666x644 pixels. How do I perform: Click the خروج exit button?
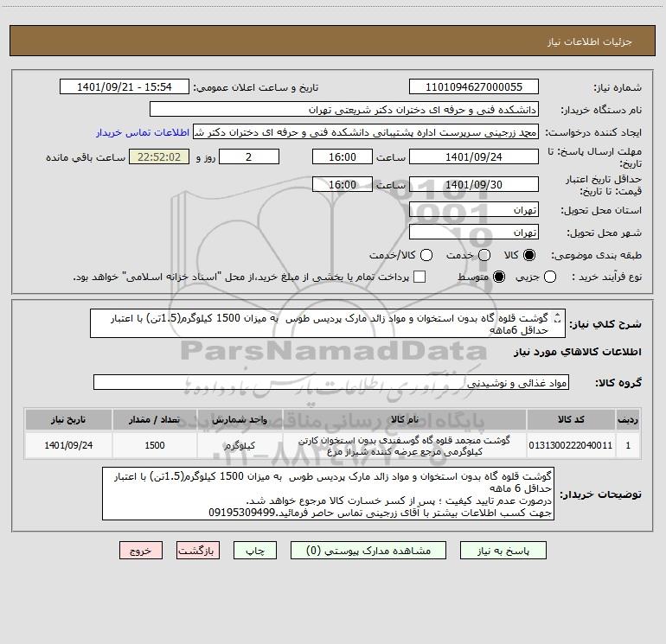141,550
